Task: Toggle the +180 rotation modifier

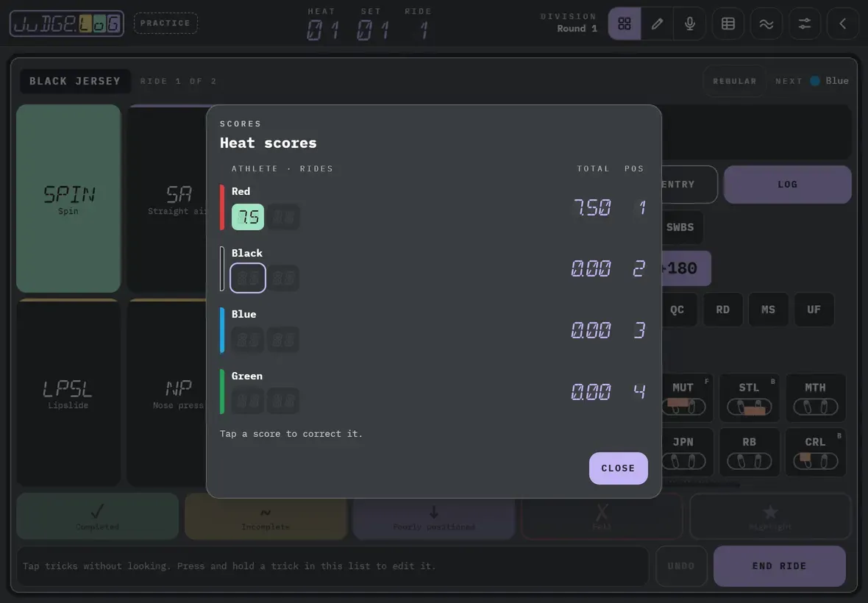Action: 682,268
